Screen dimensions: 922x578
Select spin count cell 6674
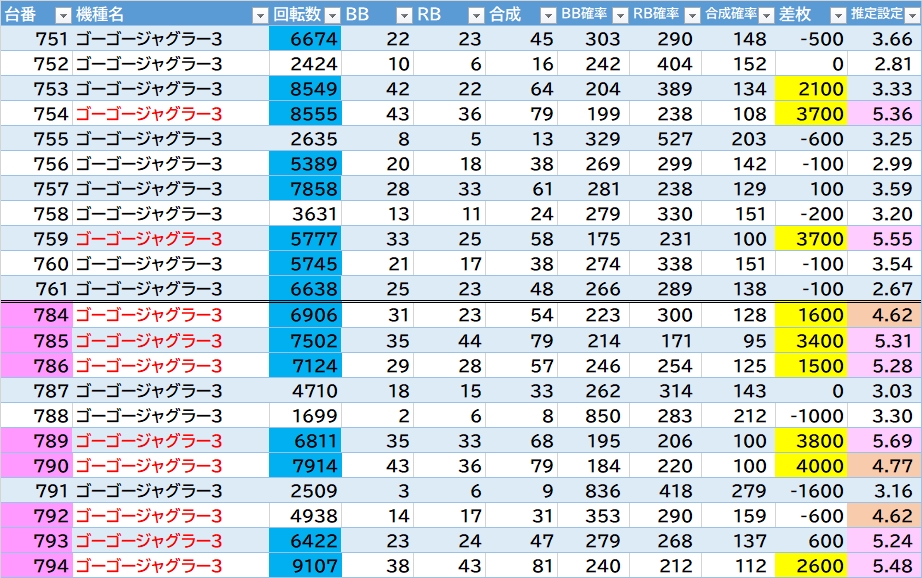(305, 39)
